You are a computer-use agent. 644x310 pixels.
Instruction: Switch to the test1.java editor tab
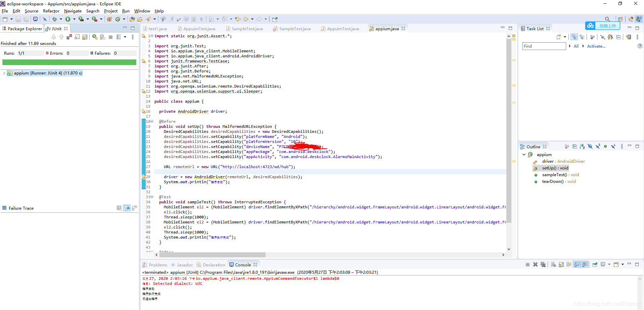(x=155, y=29)
